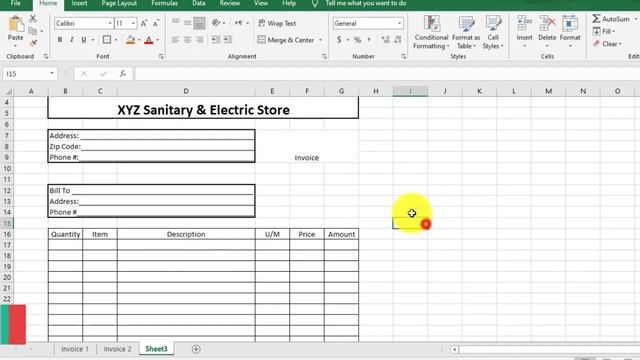Open the Borders dropdown arrow
This screenshot has width=640, height=360.
(116, 40)
